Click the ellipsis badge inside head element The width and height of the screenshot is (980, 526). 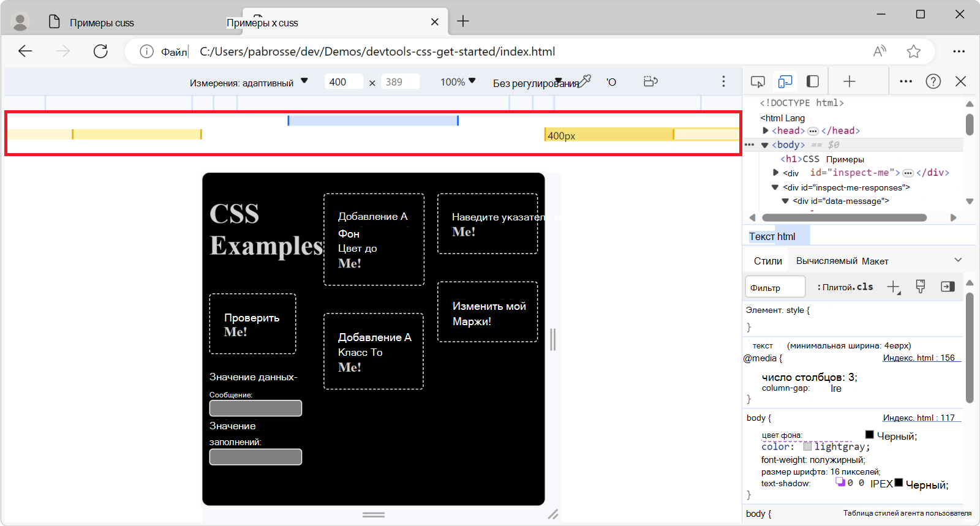coord(813,131)
